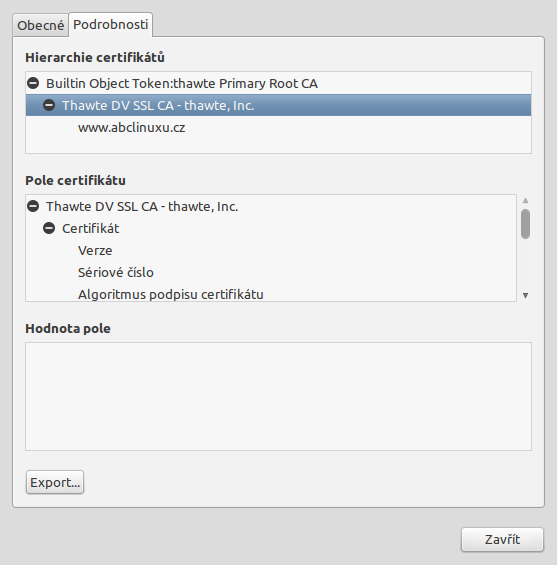Click the Export... button

coord(55,482)
